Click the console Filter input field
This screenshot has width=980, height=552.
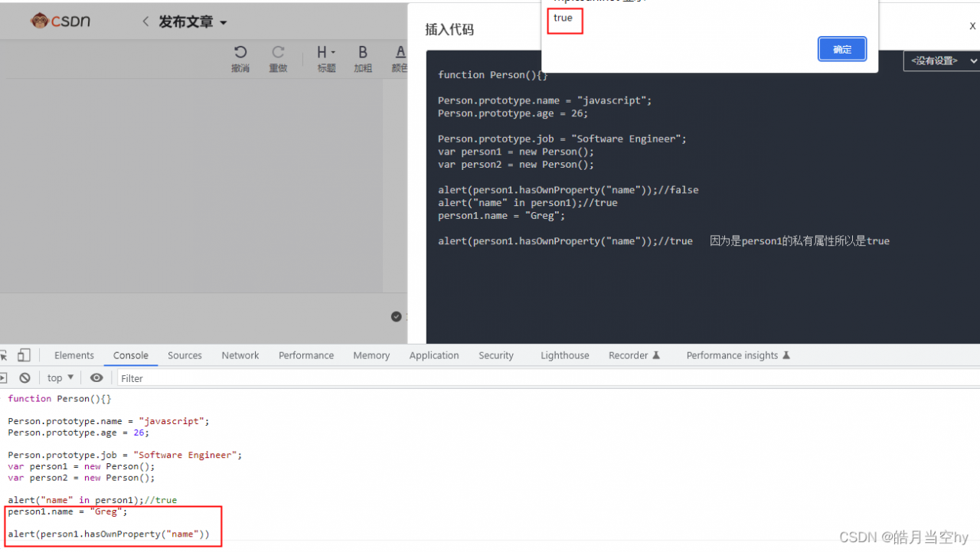point(548,378)
